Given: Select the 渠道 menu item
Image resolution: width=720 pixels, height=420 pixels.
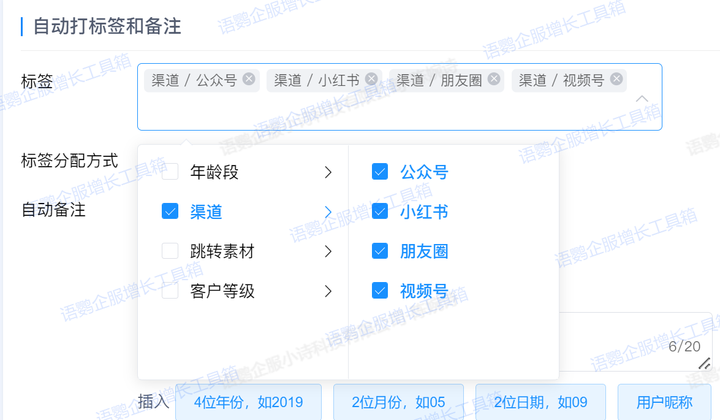Looking at the screenshot, I should pos(207,212).
